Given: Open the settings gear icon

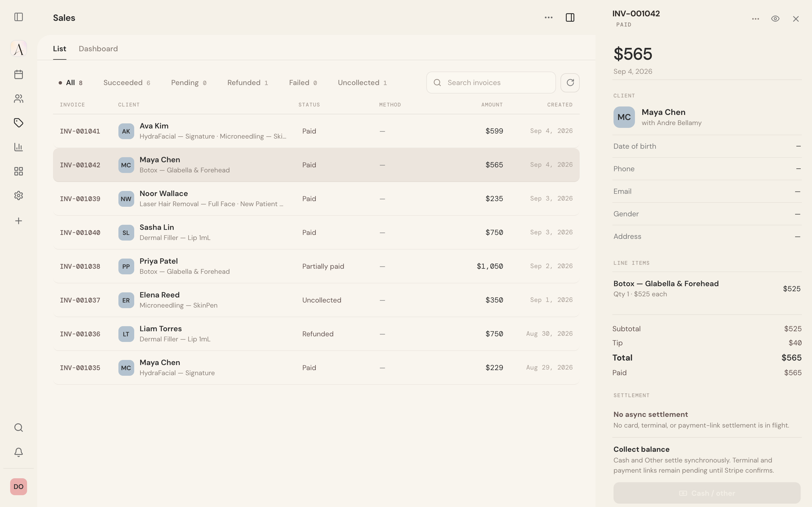Looking at the screenshot, I should [x=18, y=195].
